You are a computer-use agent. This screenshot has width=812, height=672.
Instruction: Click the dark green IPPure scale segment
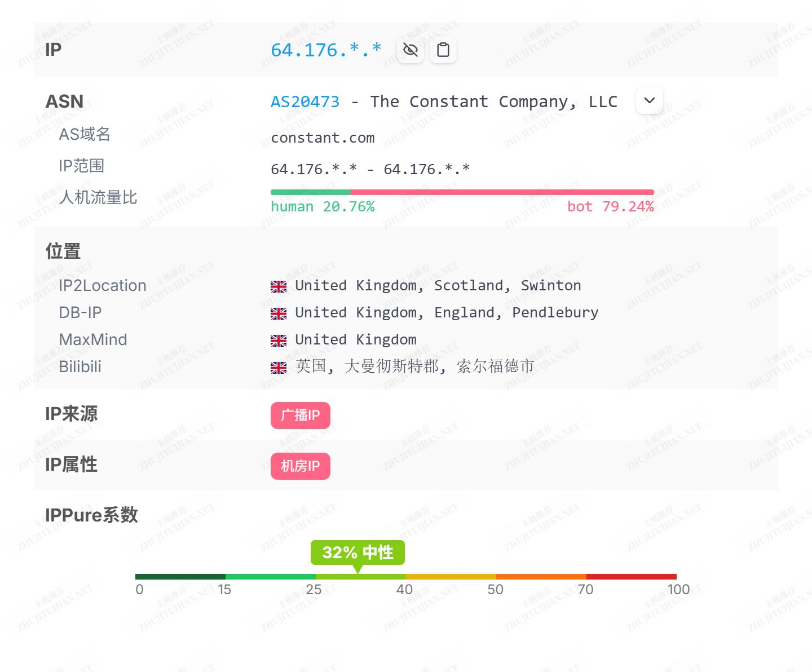(x=180, y=577)
